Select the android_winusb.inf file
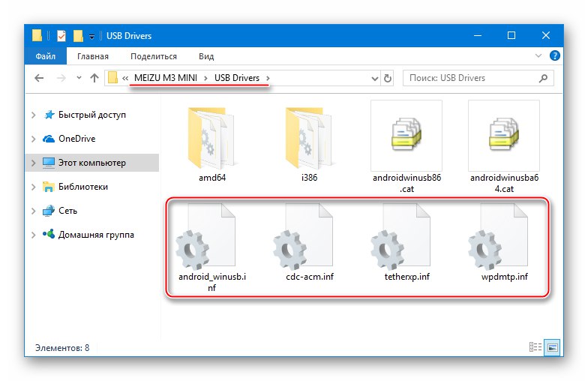This screenshot has height=381, width=588. [211, 247]
